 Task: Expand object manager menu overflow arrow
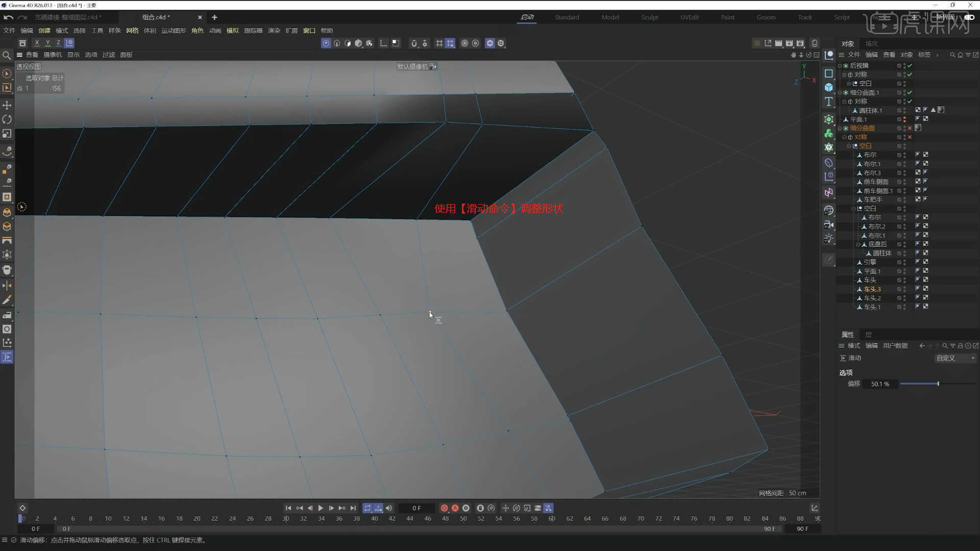tap(937, 55)
